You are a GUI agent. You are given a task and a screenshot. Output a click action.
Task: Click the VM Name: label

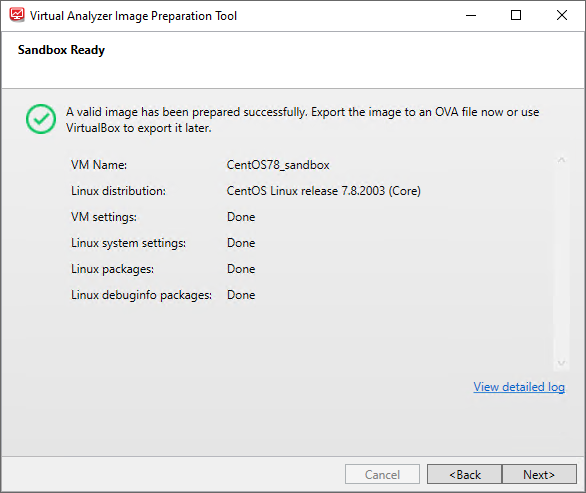(99, 165)
